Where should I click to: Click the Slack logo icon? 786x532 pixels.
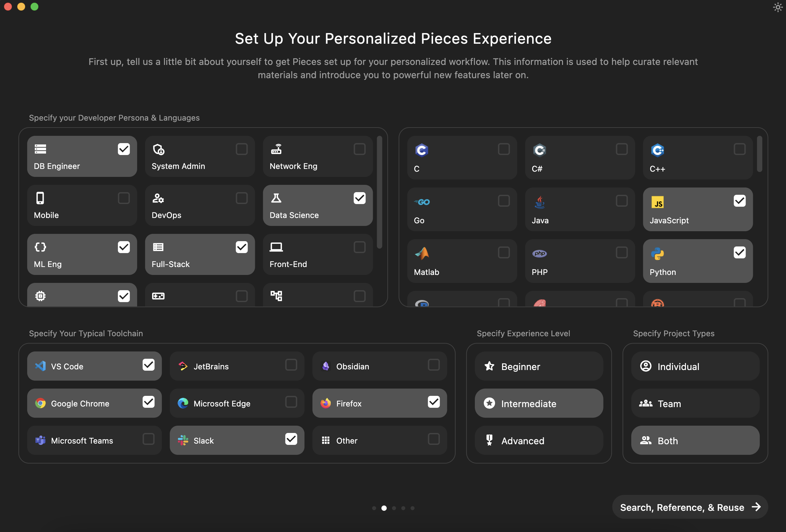(x=183, y=440)
